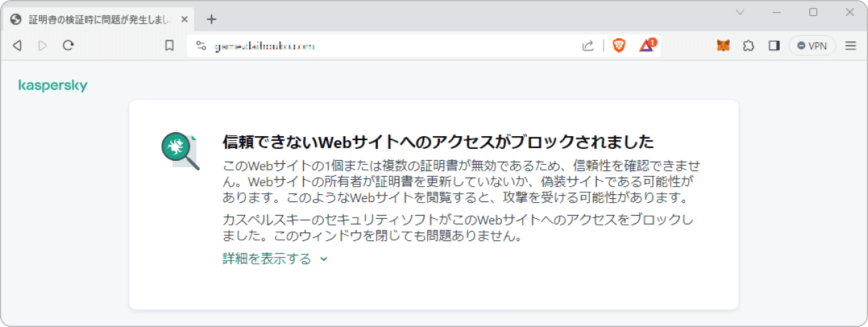
Task: Close the browser window
Action: 849,12
